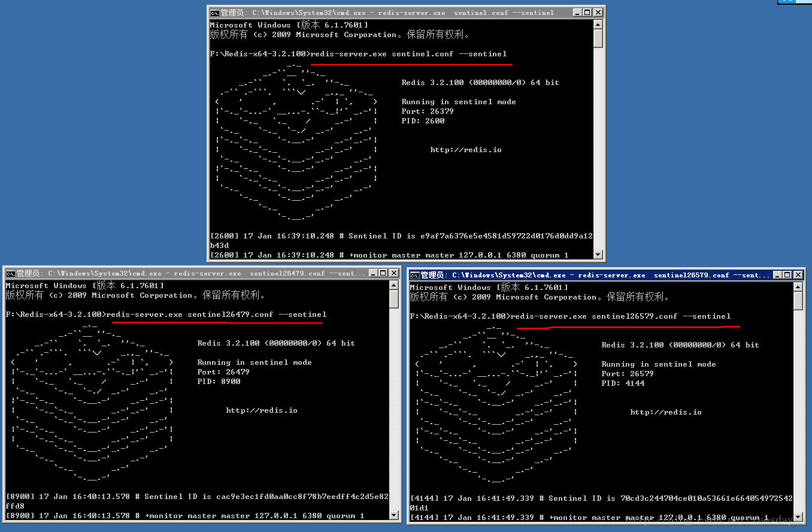Screen dimensions: 812x532
Task: Click http://redis.io in sentinel26579.conf window
Action: pyautogui.click(x=666, y=412)
